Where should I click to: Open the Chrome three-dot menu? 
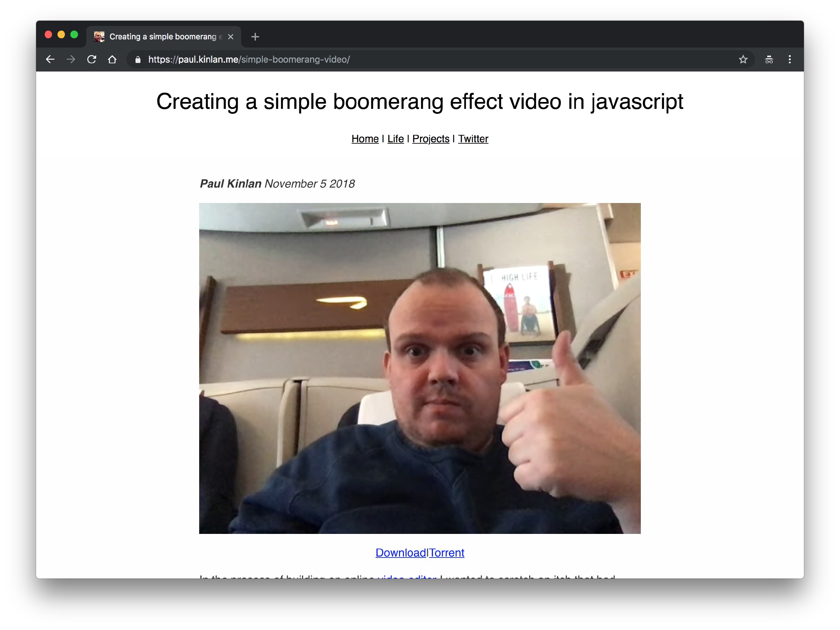coord(790,60)
